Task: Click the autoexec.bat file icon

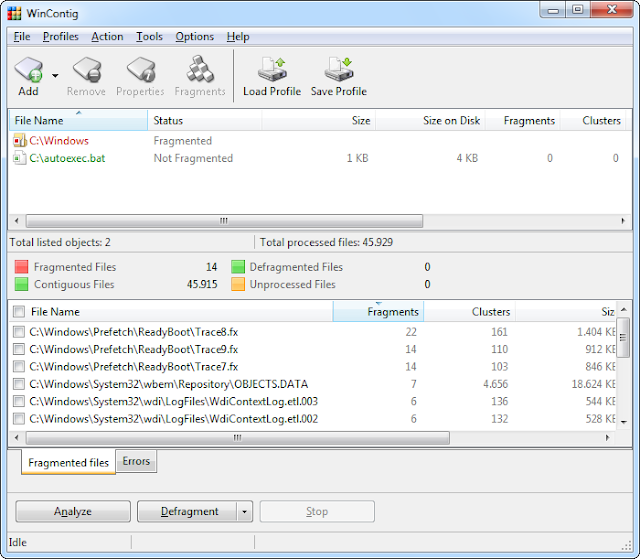Action: (20, 158)
